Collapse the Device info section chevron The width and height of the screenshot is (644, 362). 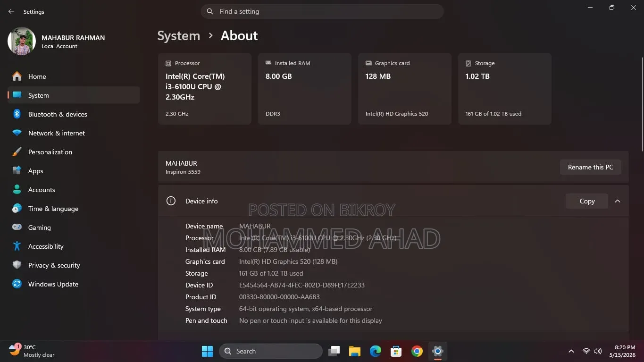(x=618, y=201)
